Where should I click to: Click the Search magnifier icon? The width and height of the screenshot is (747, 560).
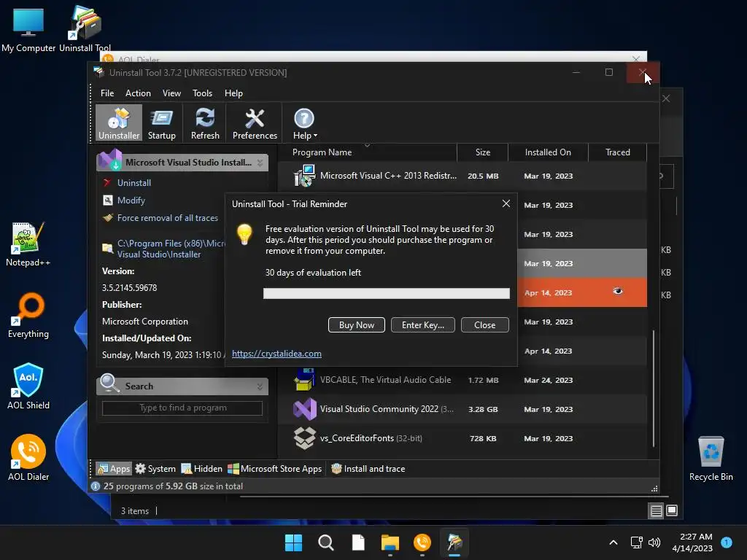click(x=109, y=384)
